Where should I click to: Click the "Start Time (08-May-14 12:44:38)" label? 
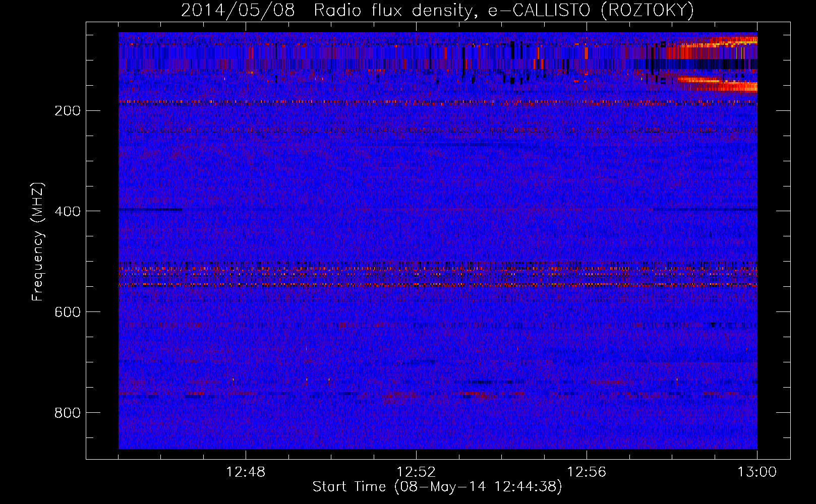[x=437, y=487]
